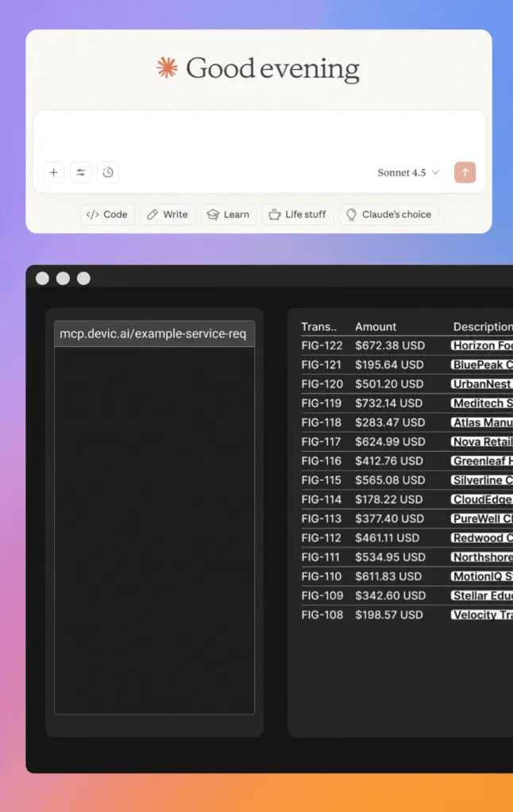Select the FIG-108 transaction row
The width and height of the screenshot is (513, 812).
click(x=322, y=615)
